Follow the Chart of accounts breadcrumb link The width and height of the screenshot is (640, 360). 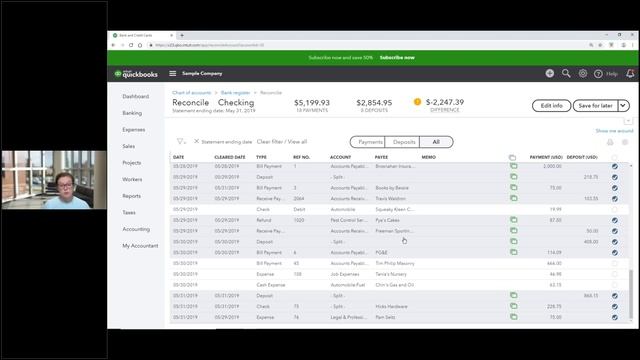191,93
